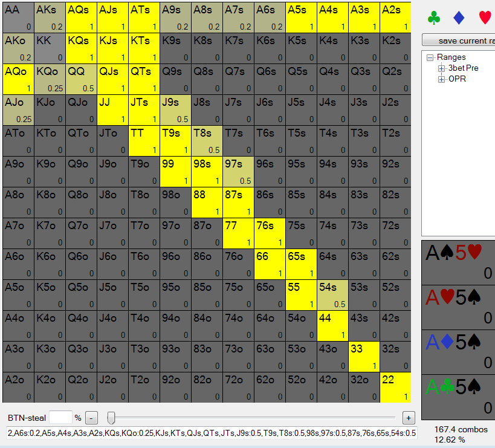
Task: Click the save current range button
Action: pyautogui.click(x=458, y=41)
